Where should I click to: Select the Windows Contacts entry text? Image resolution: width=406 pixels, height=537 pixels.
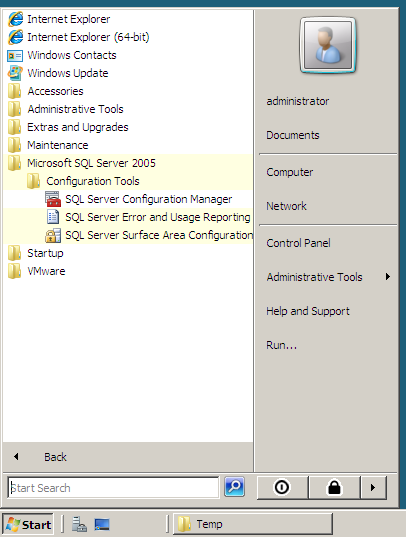tap(72, 55)
